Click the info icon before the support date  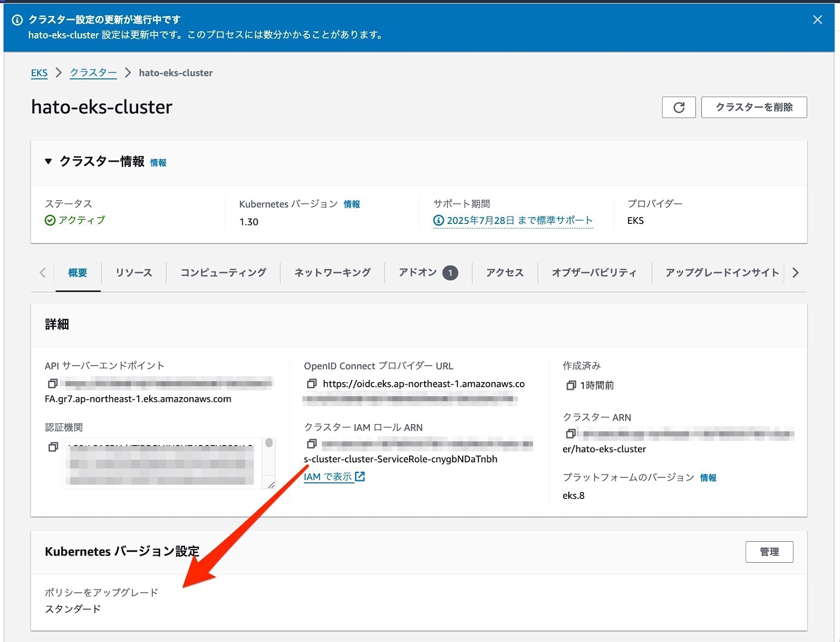point(438,220)
